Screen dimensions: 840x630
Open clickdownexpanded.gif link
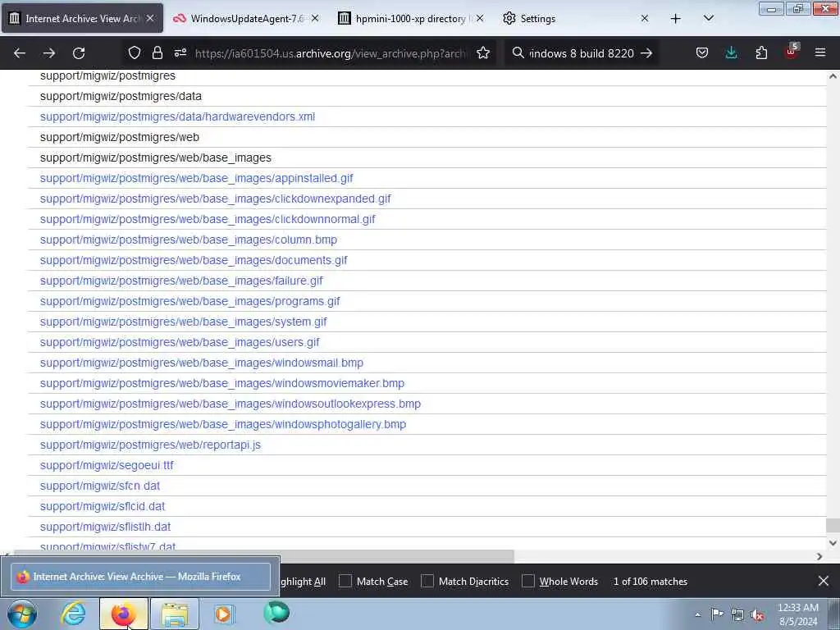tap(216, 199)
